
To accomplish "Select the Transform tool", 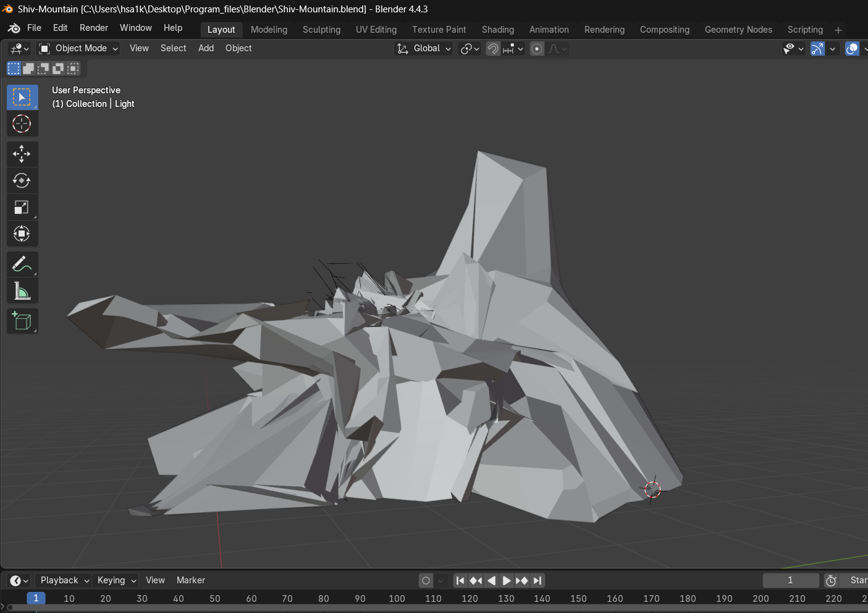I will pyautogui.click(x=22, y=234).
